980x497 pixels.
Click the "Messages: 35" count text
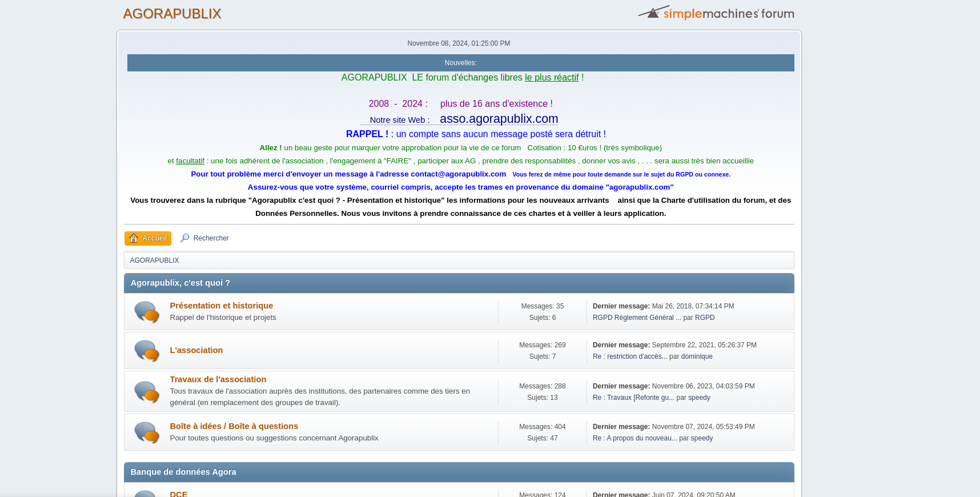542,306
